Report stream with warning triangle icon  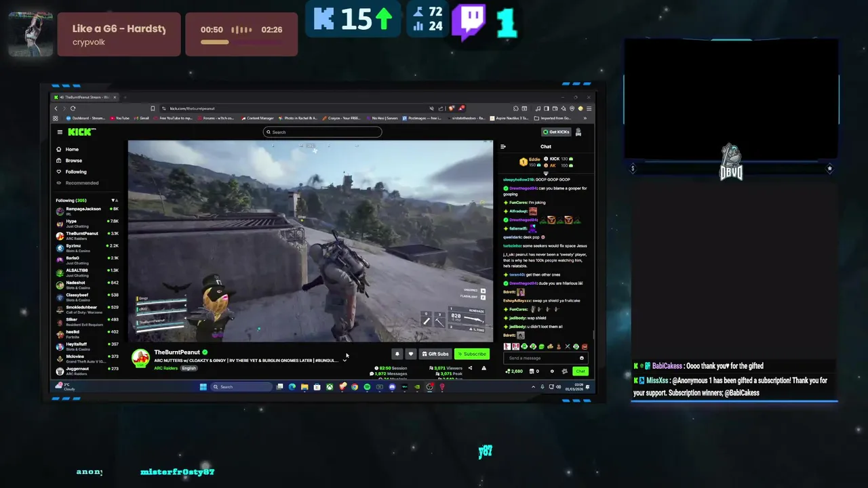pyautogui.click(x=484, y=368)
